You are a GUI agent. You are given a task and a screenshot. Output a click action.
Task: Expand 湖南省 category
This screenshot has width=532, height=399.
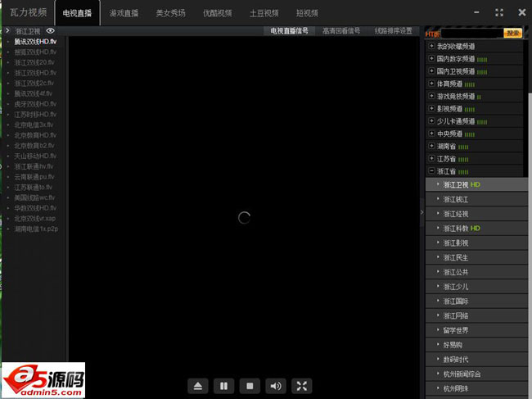(x=431, y=146)
